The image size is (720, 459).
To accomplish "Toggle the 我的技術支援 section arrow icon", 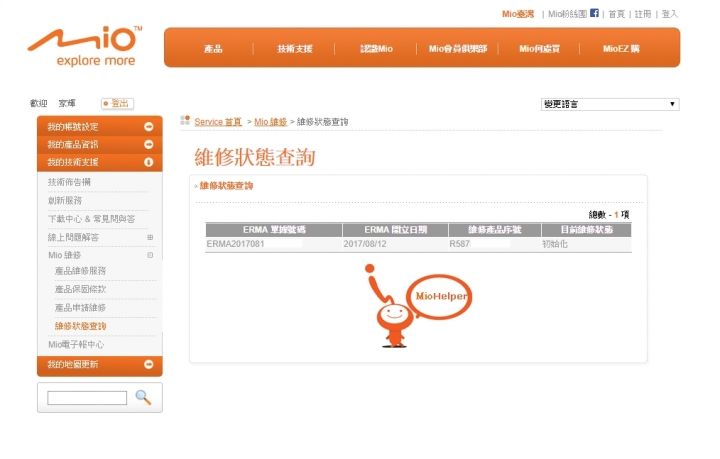I will 148,162.
